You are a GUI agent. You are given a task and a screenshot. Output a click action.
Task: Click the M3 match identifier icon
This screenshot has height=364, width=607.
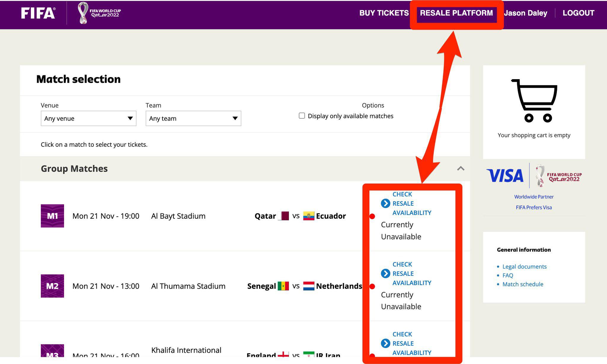[52, 355]
